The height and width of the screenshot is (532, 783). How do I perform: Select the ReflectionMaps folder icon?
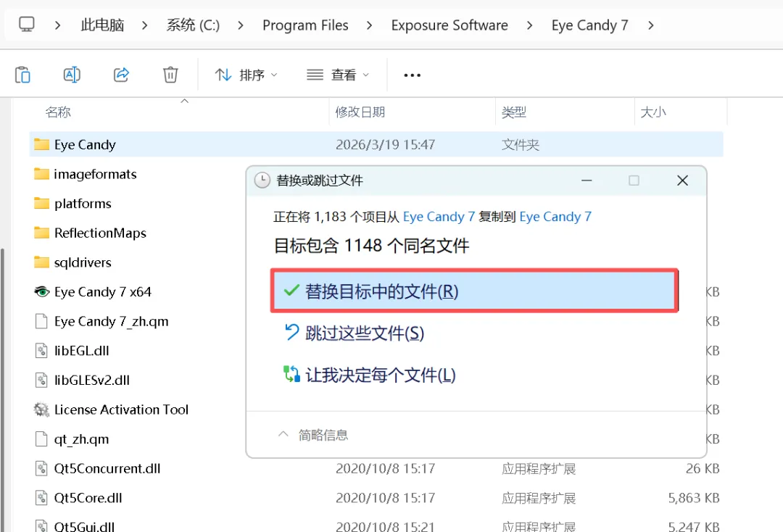(41, 233)
